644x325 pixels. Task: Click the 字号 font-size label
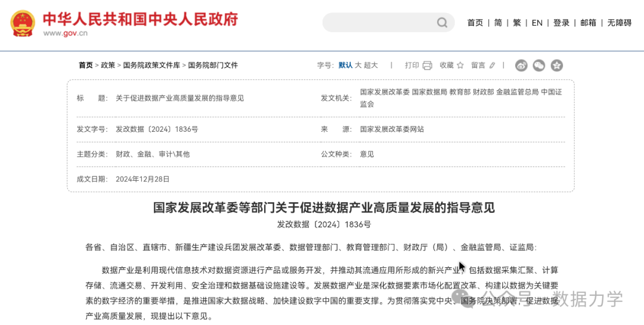pos(326,65)
